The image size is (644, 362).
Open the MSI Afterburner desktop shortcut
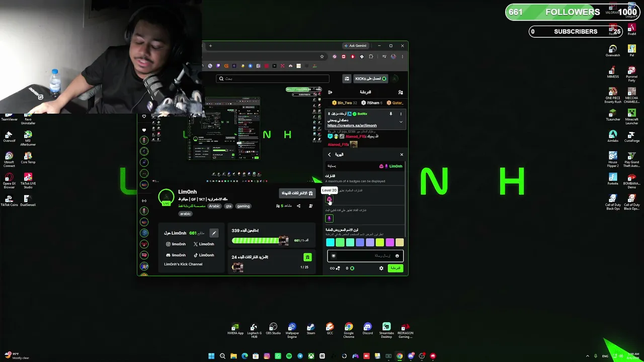pos(28,138)
